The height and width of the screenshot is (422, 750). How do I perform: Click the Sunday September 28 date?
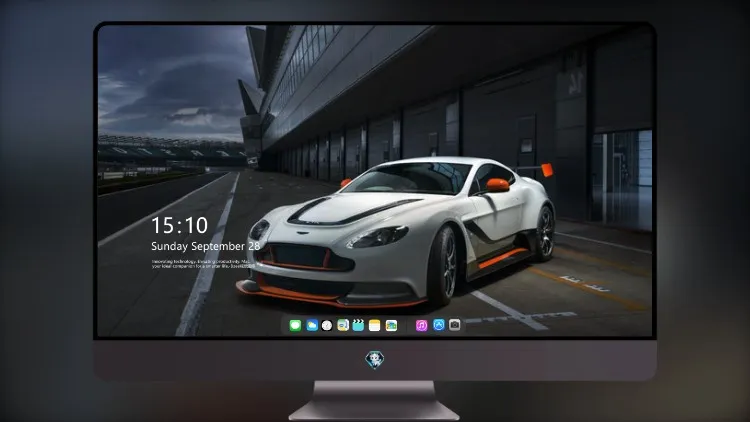[x=206, y=246]
